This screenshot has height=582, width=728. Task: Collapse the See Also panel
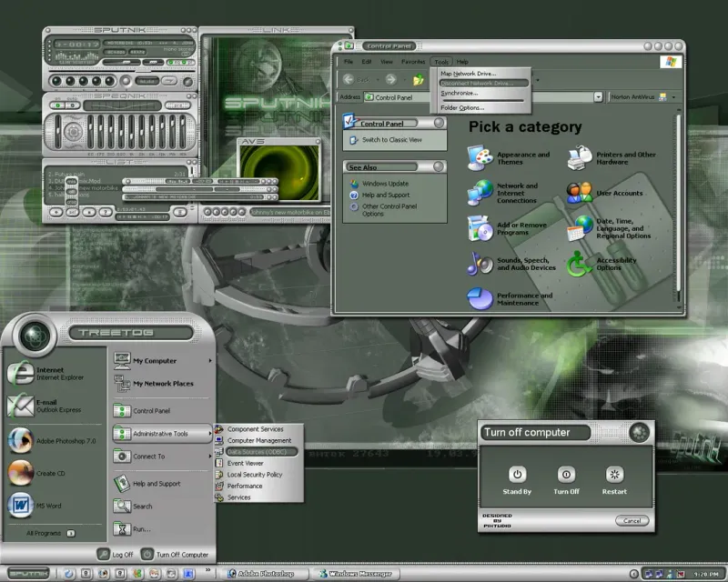point(439,167)
